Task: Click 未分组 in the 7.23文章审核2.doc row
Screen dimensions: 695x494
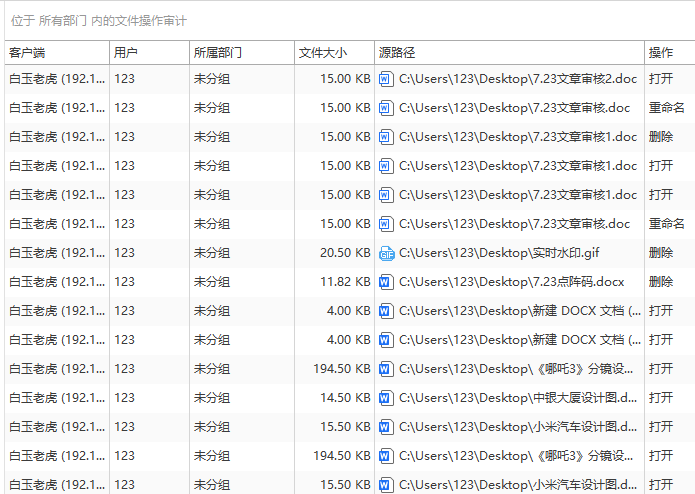Action: [x=212, y=79]
